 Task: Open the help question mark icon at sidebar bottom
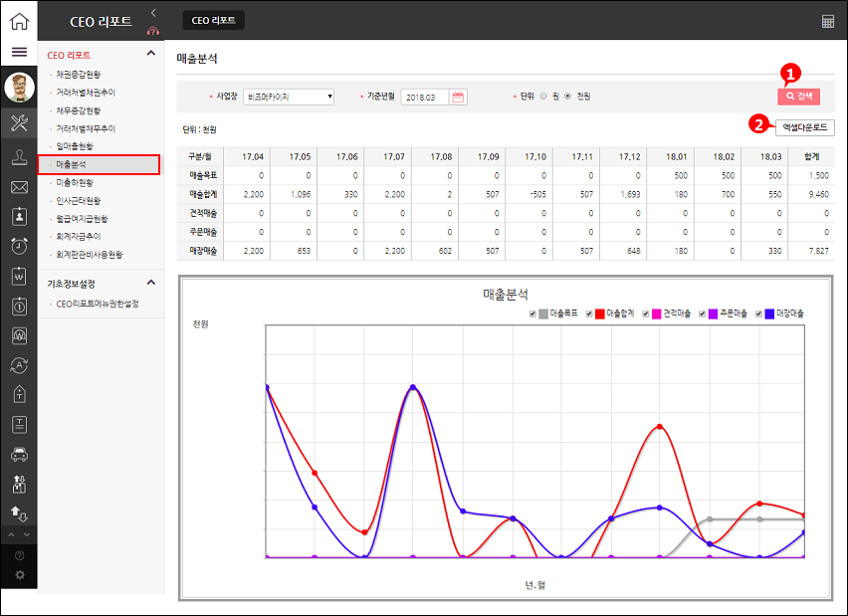[20, 555]
